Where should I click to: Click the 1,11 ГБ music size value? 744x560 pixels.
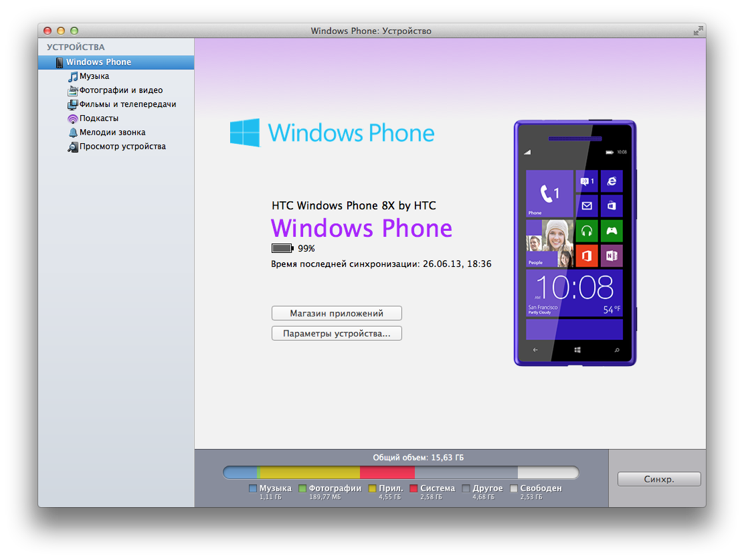[270, 497]
